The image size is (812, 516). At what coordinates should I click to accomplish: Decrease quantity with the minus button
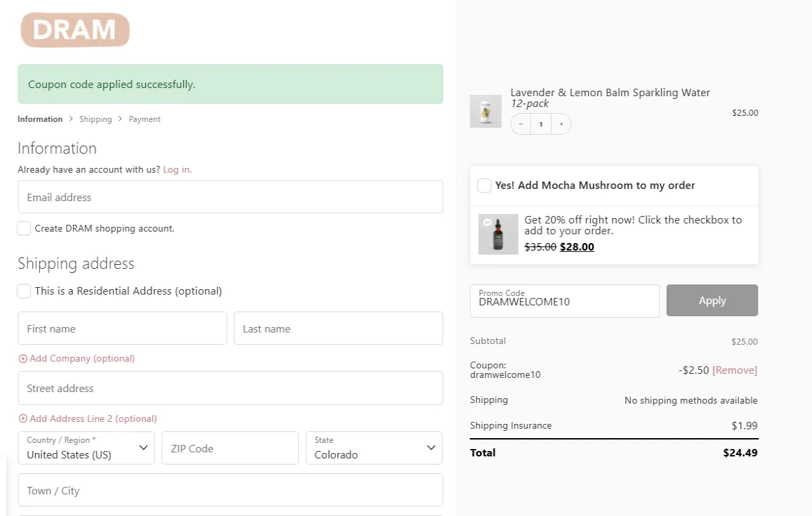[x=520, y=124]
